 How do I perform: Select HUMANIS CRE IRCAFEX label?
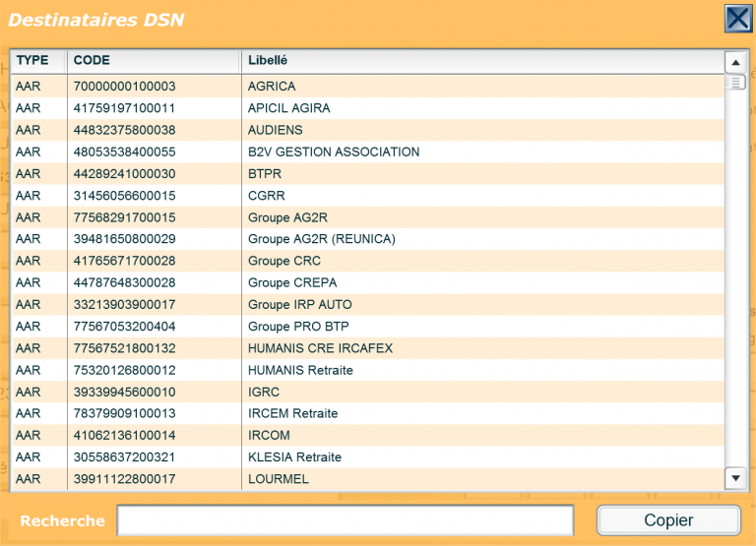[320, 348]
